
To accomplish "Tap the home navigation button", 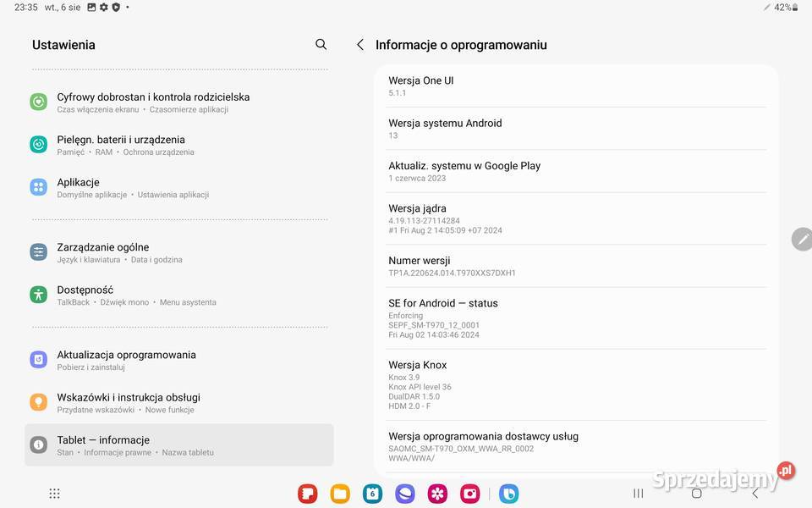I will point(696,493).
